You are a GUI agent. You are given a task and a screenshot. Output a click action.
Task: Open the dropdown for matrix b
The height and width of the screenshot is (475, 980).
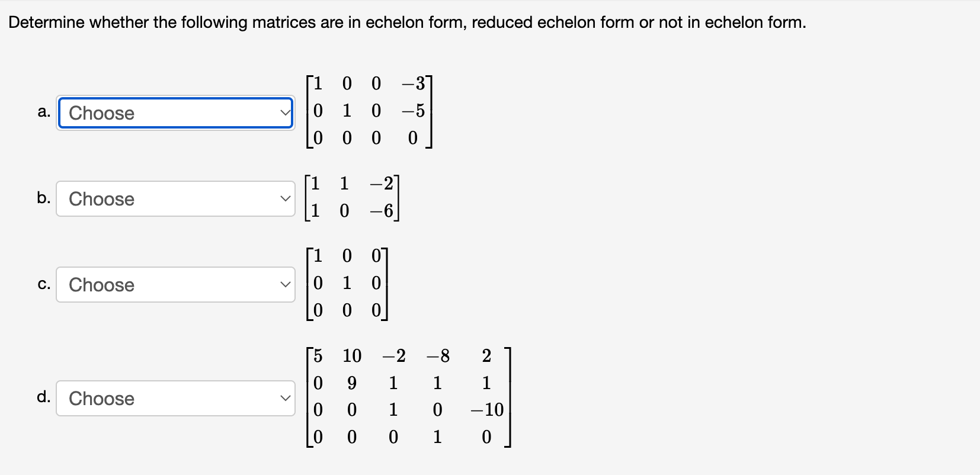[x=175, y=198]
